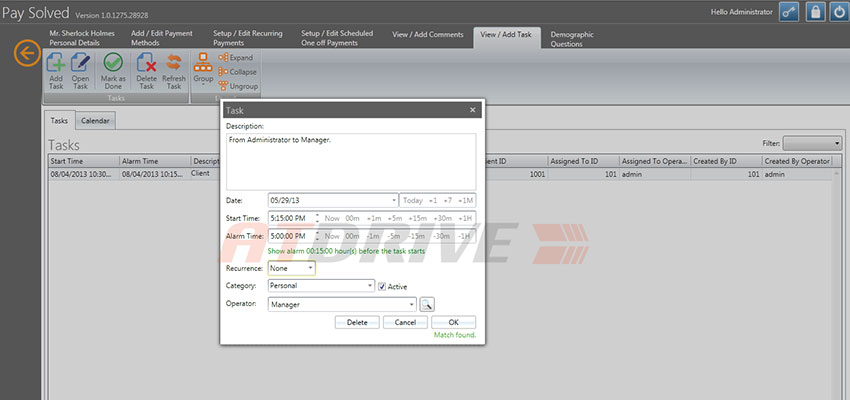Click the Created By ID column header

pos(726,161)
